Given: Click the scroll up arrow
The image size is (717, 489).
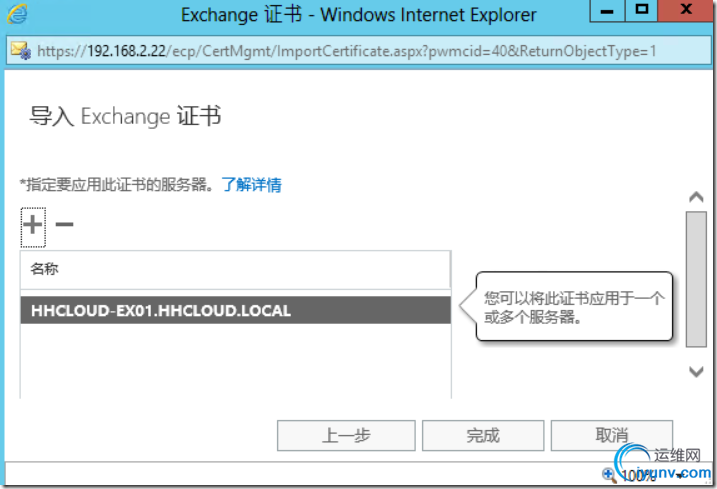Looking at the screenshot, I should (x=696, y=197).
